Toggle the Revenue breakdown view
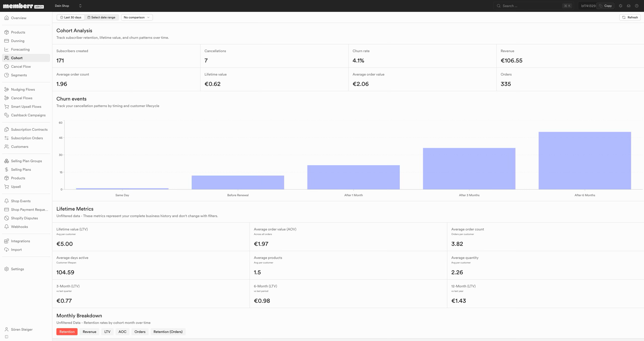This screenshot has height=341, width=644. 89,332
